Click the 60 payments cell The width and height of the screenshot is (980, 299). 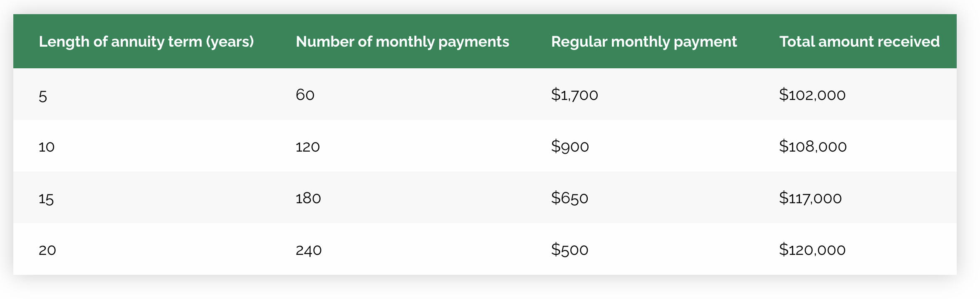coord(305,95)
